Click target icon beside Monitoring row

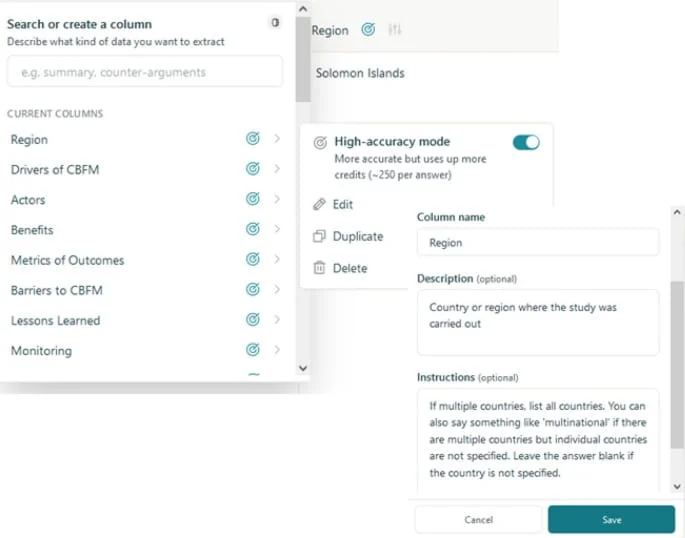tap(253, 350)
